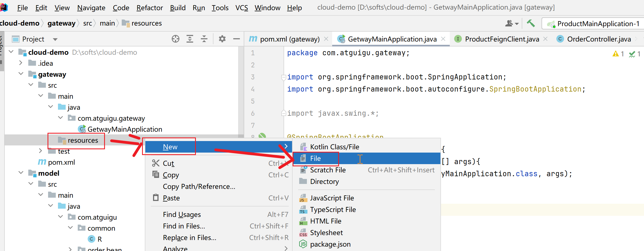Open Project panel settings gear
Viewport: 644px width, 251px height.
tap(222, 39)
